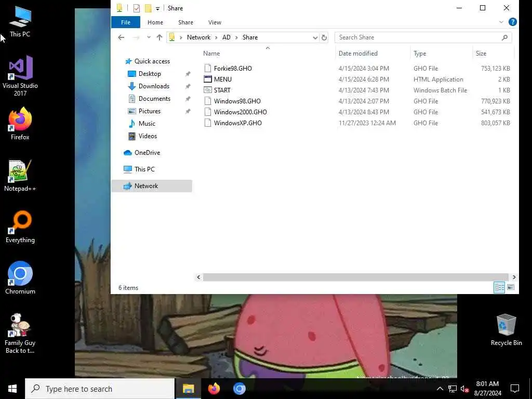Select This PC in navigation pane
Viewport: 532px width, 399px height.
click(x=144, y=169)
